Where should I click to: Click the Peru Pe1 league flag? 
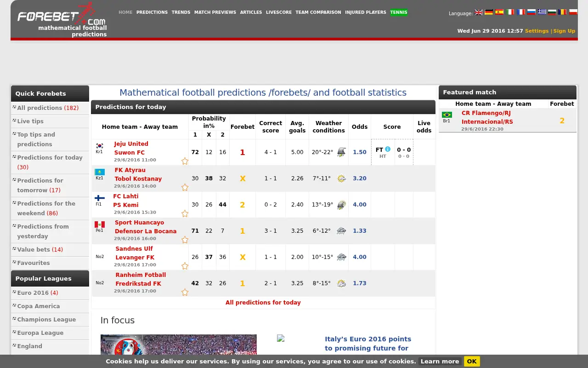click(100, 224)
